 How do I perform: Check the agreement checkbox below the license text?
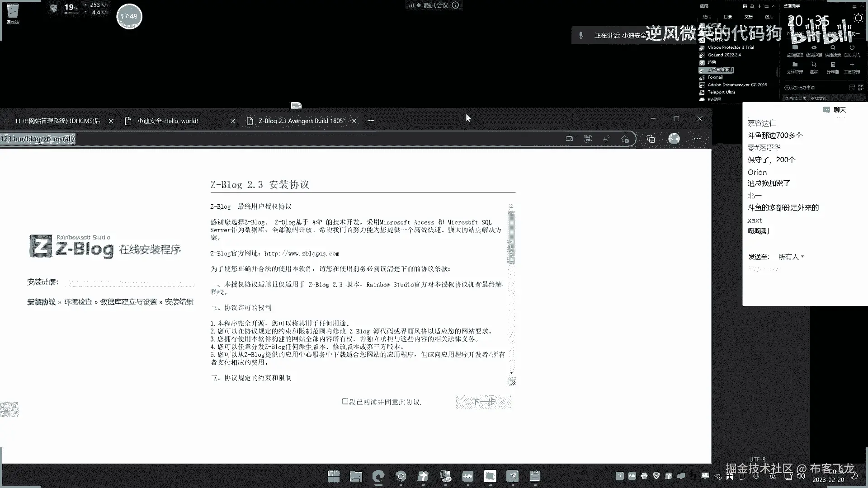coord(345,401)
